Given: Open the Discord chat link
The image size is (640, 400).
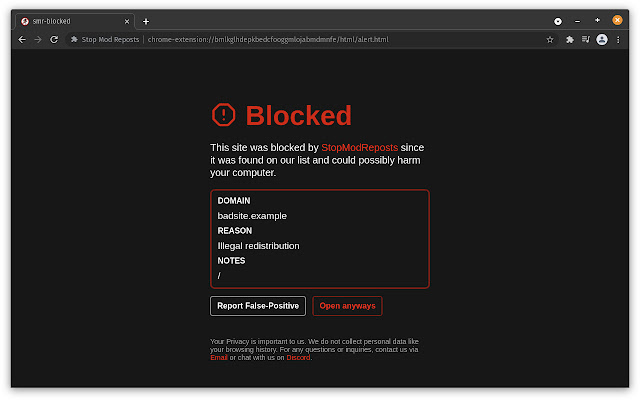Looking at the screenshot, I should [298, 357].
